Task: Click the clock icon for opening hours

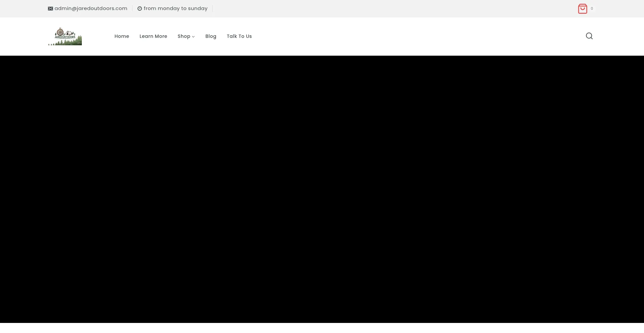Action: click(x=140, y=9)
